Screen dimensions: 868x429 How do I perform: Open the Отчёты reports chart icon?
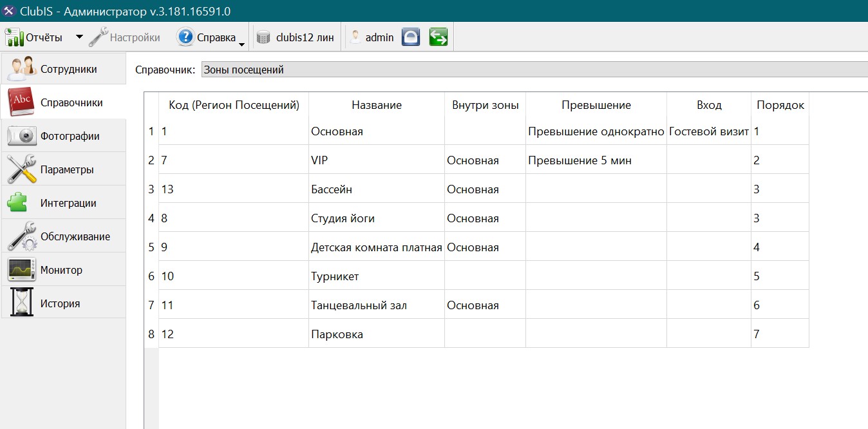[x=14, y=37]
